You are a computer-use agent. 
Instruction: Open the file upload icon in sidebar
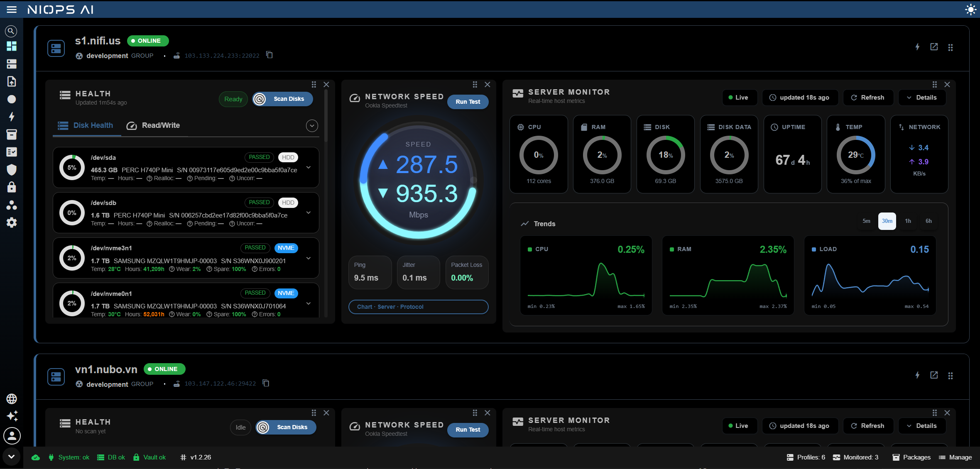pos(12,81)
